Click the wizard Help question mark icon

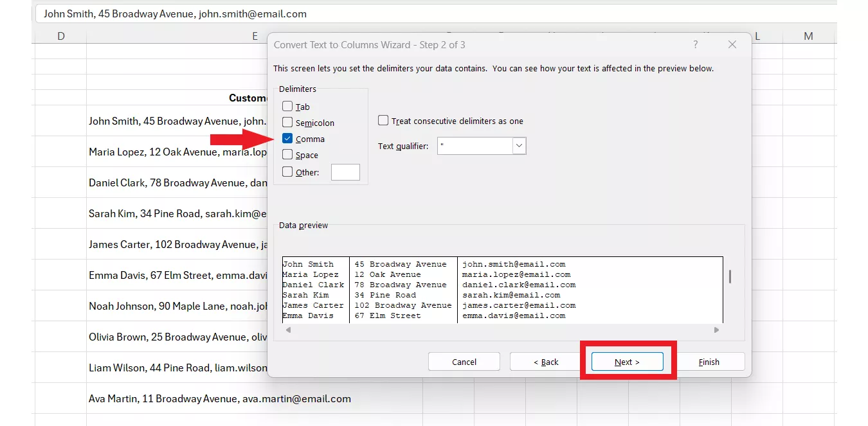(x=695, y=44)
